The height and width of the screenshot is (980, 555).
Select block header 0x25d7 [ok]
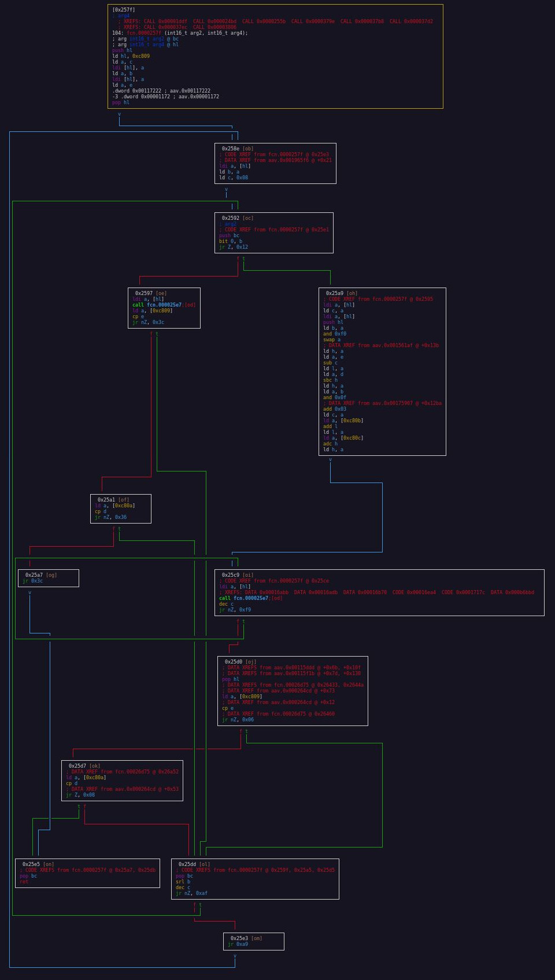point(84,766)
